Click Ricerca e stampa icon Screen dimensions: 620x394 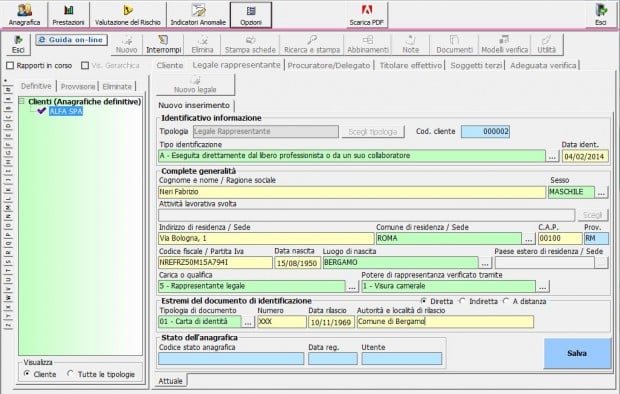pos(312,44)
